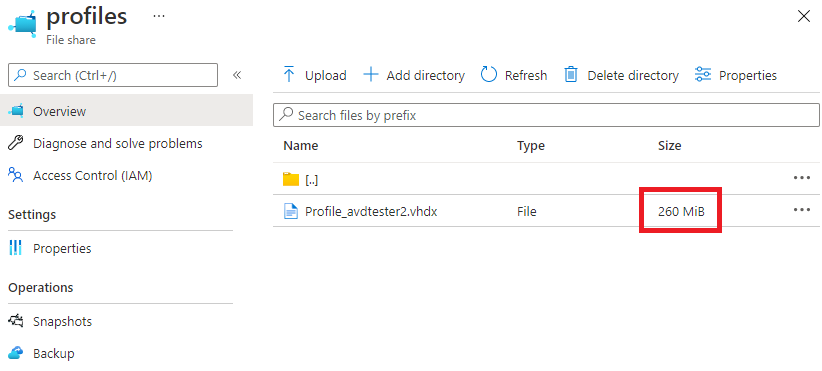Open more options for Profile_avdtester2.vhdx row
The width and height of the screenshot is (822, 371).
[x=802, y=210]
